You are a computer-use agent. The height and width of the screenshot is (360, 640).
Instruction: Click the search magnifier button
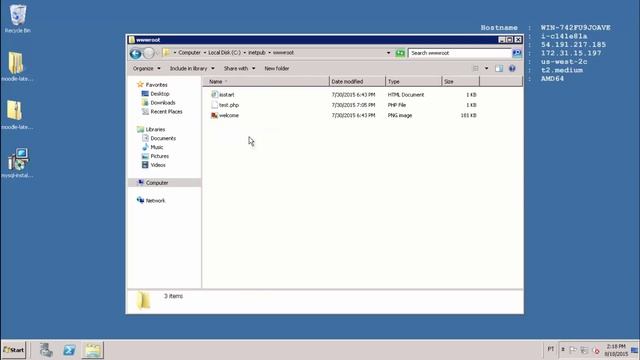(516, 53)
